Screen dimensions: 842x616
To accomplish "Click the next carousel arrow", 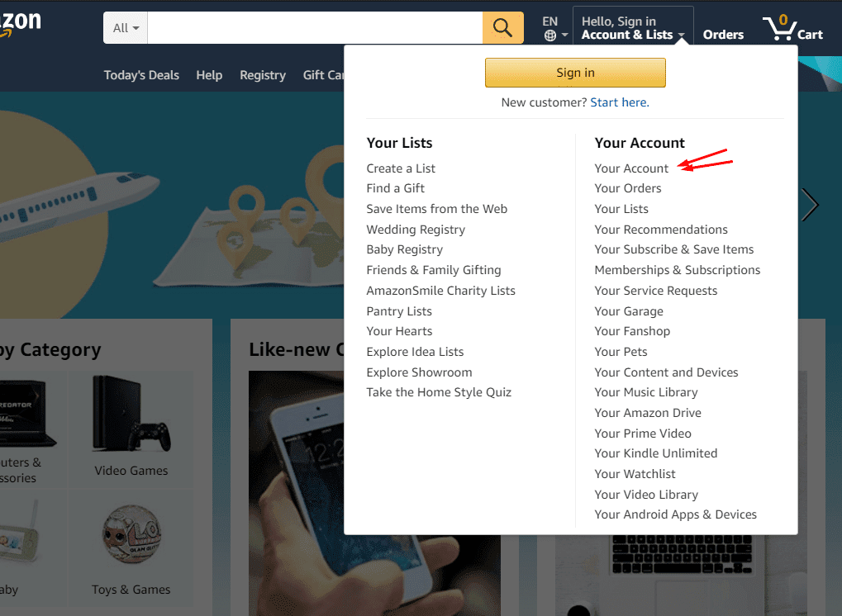I will coord(810,205).
